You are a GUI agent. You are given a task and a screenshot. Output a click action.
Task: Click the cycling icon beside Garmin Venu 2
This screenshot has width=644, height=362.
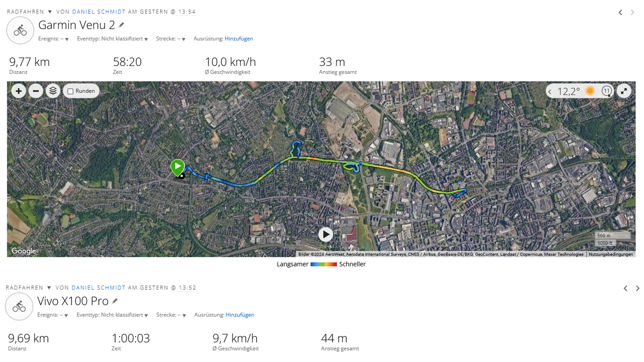pos(20,31)
